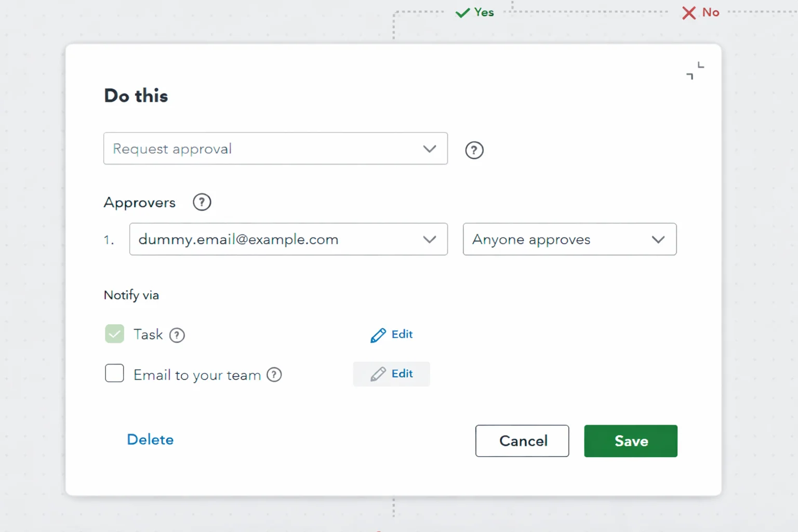798x532 pixels.
Task: Click the pencil icon for Email to your team
Action: pos(379,374)
